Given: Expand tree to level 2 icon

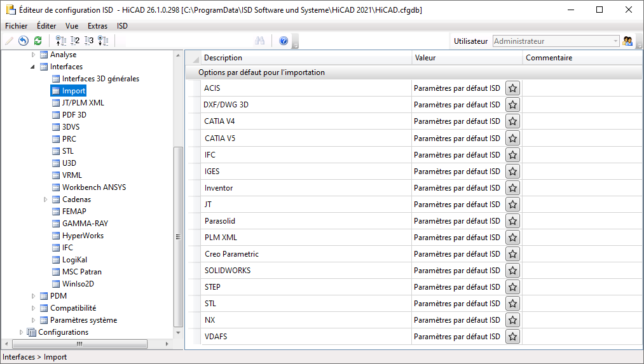Looking at the screenshot, I should [75, 41].
